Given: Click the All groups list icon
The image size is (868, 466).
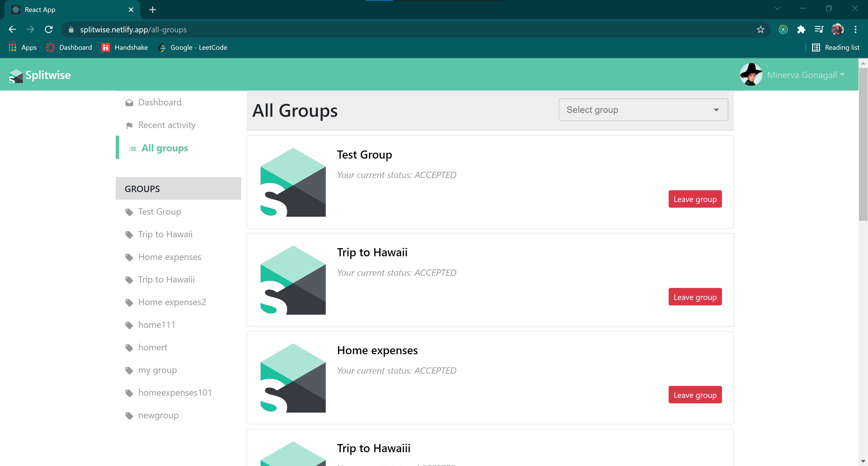Looking at the screenshot, I should click(132, 149).
